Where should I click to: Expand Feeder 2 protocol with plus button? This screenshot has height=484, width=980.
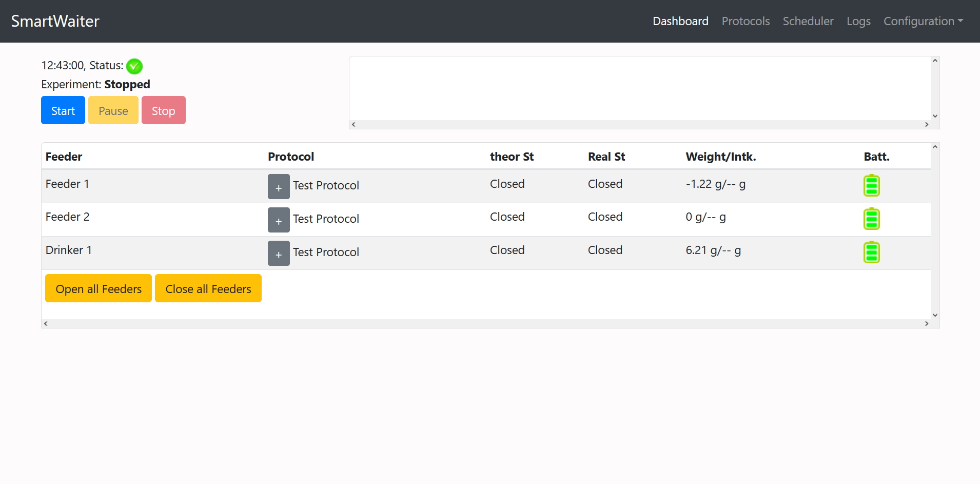coord(279,220)
